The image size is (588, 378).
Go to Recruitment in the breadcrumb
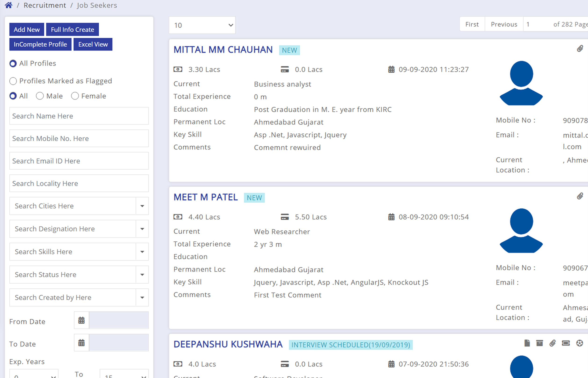pos(45,5)
